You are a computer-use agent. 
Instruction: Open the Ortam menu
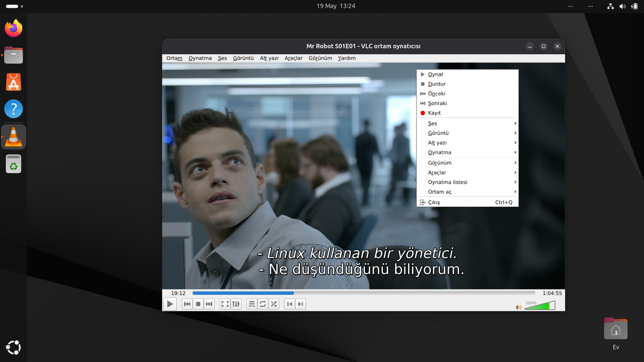(174, 58)
